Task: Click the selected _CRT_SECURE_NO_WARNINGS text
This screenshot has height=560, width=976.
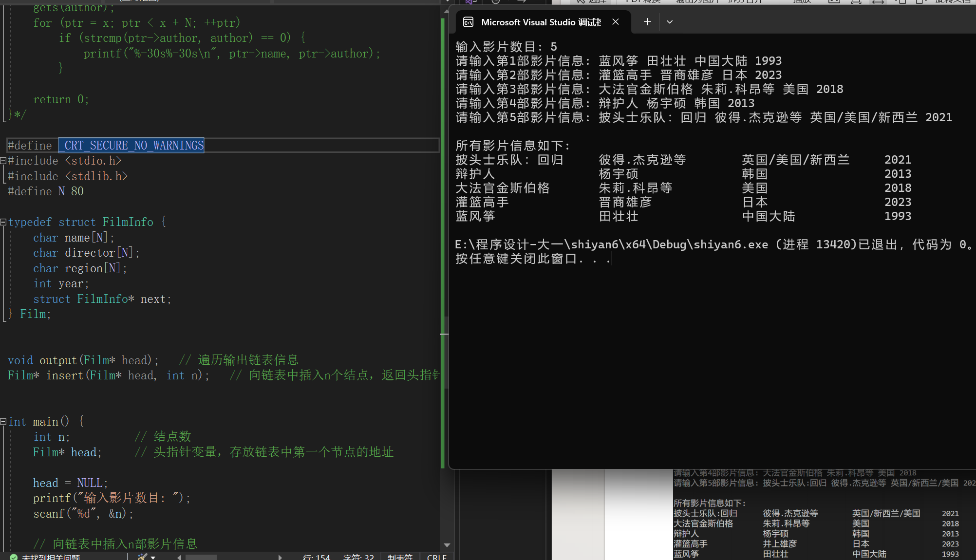Action: point(131,145)
